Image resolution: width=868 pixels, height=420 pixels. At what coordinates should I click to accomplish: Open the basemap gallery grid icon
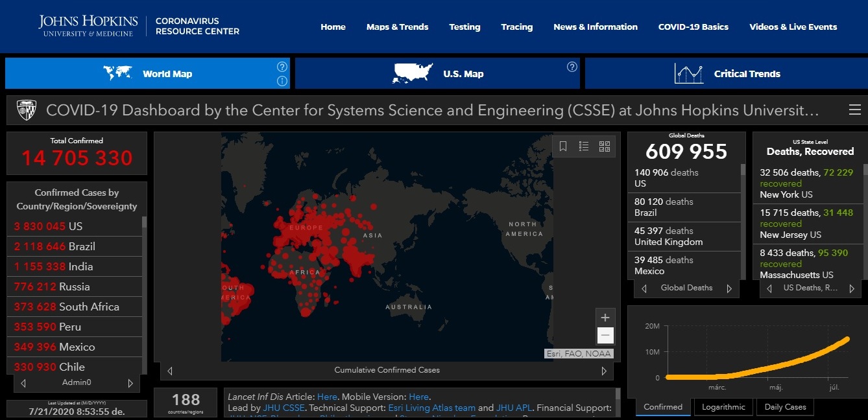(x=605, y=146)
